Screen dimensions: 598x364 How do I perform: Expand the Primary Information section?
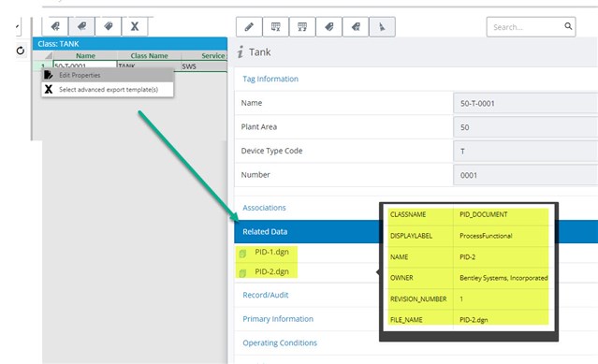tap(278, 319)
